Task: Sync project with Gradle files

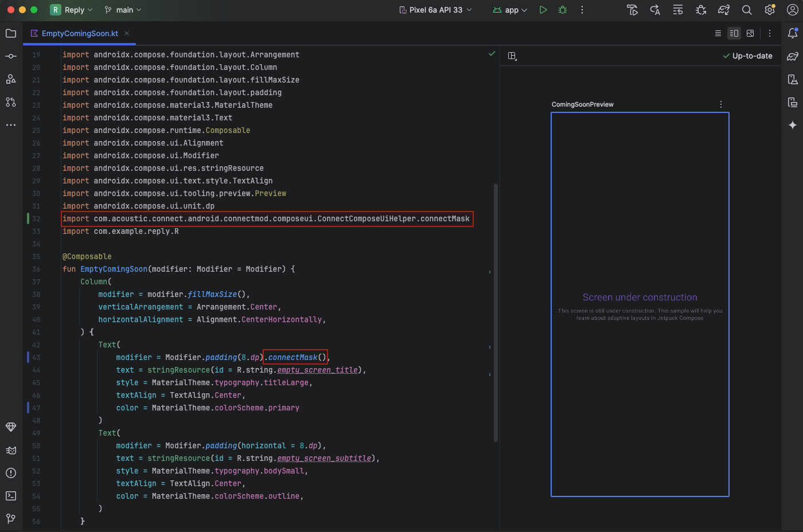Action: (x=724, y=10)
